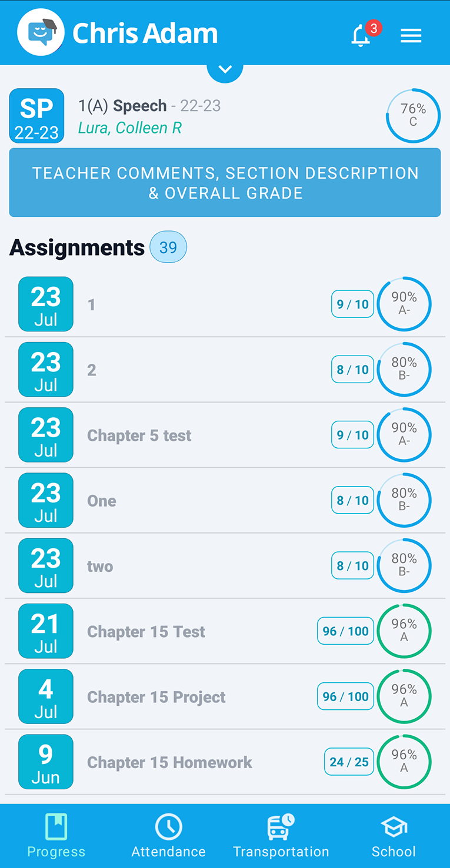Tap the Progress bookmark icon
This screenshot has height=868, width=450.
56,827
